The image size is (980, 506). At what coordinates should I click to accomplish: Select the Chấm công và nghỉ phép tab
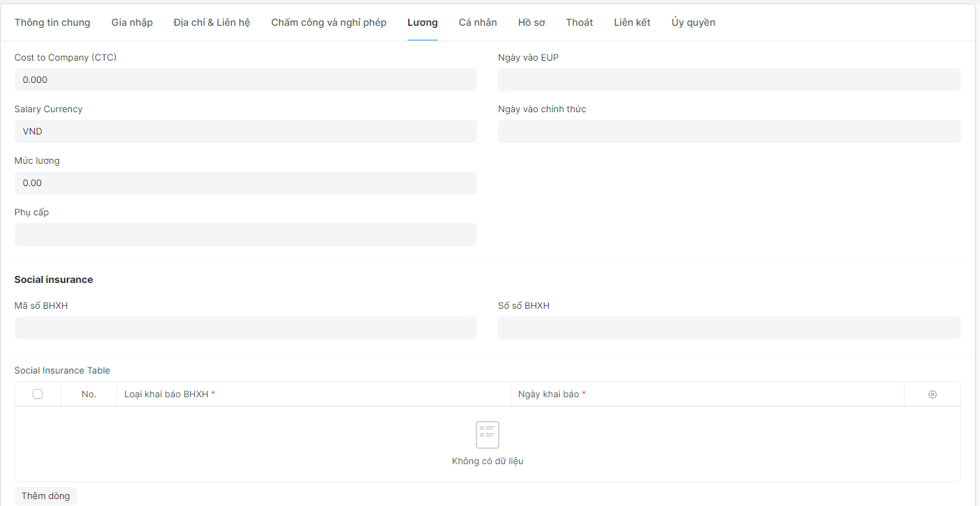(x=329, y=22)
